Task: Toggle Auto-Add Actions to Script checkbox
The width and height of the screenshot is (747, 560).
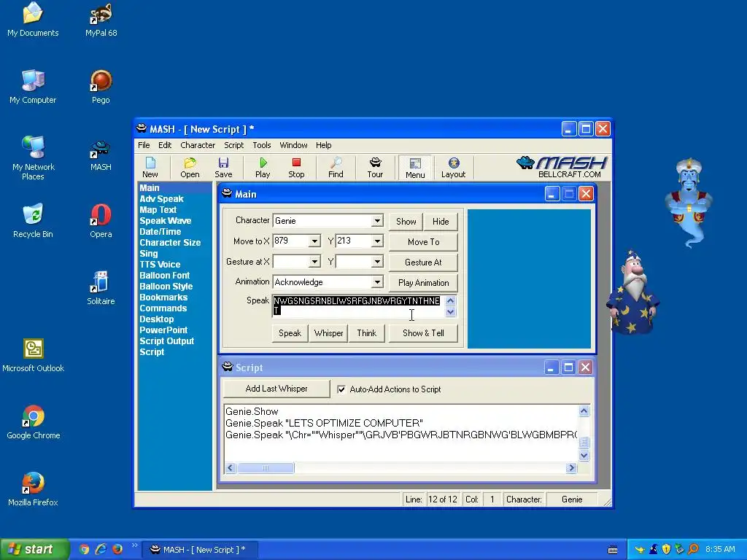Action: tap(341, 389)
